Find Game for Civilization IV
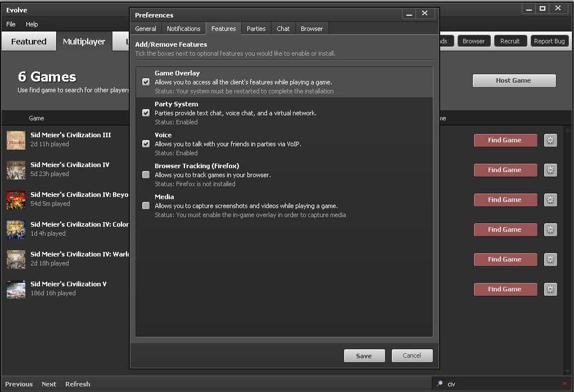The height and width of the screenshot is (392, 574). tap(505, 170)
